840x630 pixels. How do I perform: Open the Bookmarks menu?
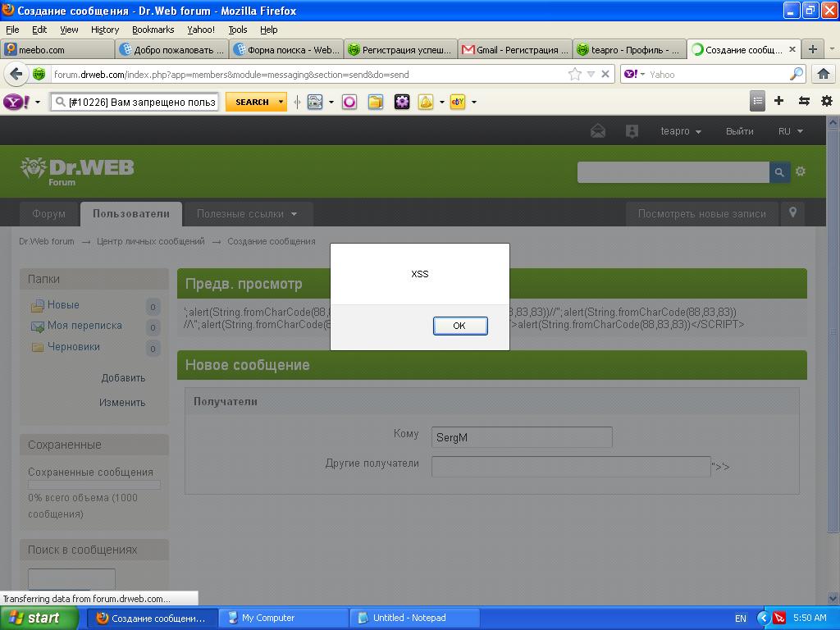tap(153, 30)
